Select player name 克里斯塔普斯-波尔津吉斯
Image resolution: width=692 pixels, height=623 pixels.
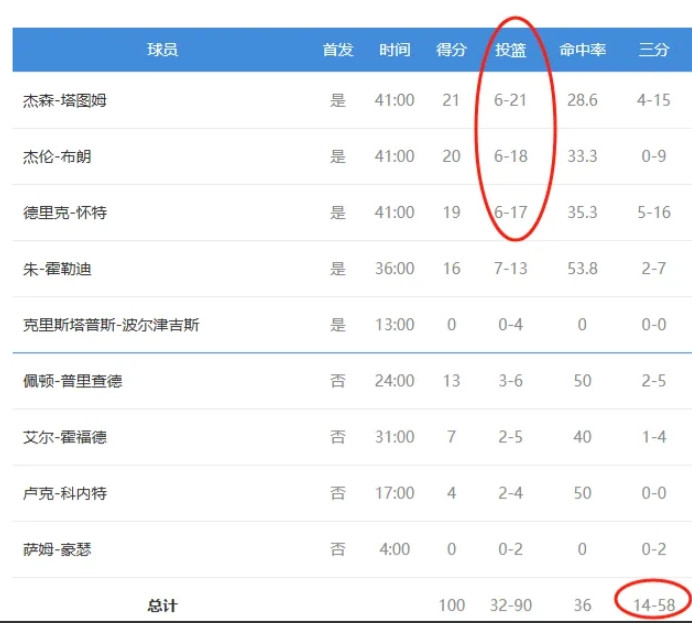point(111,325)
